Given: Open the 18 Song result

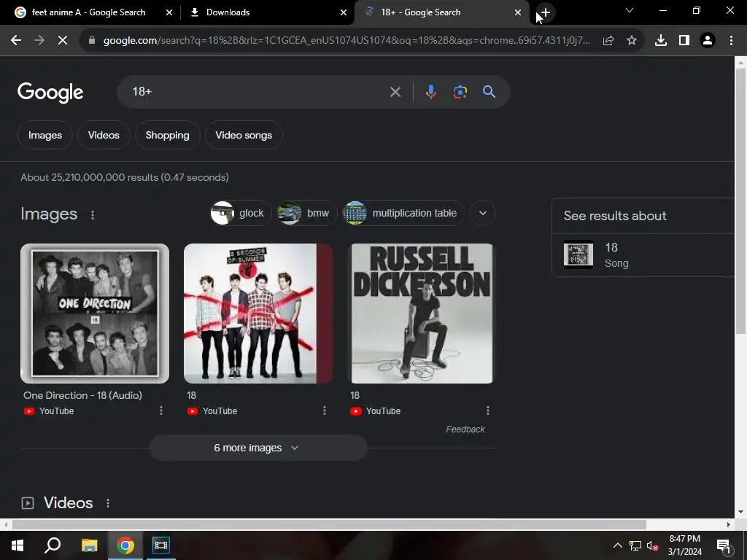Looking at the screenshot, I should 643,254.
